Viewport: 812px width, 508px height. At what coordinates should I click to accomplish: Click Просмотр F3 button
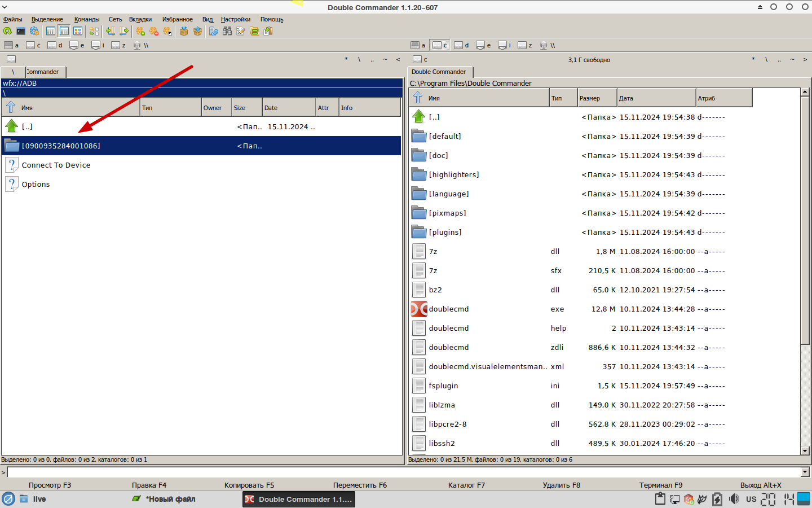click(50, 485)
